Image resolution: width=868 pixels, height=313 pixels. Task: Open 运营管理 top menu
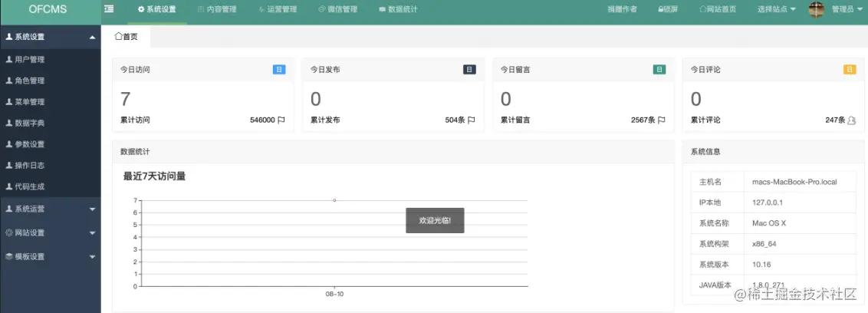pyautogui.click(x=278, y=9)
